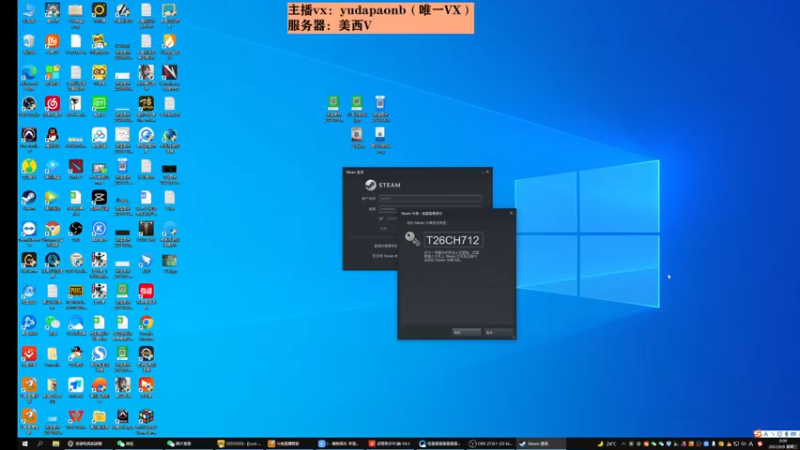
Task: Cancel the Steam Guard code dialog
Action: [x=498, y=332]
